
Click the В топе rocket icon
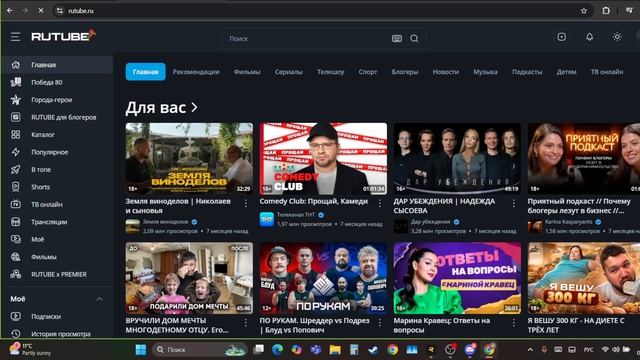16,169
